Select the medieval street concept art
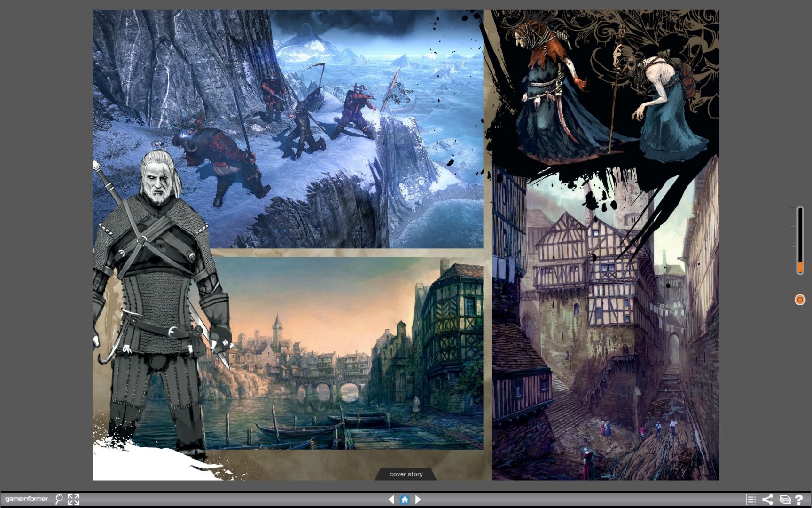Viewport: 812px width, 508px height. (601, 329)
